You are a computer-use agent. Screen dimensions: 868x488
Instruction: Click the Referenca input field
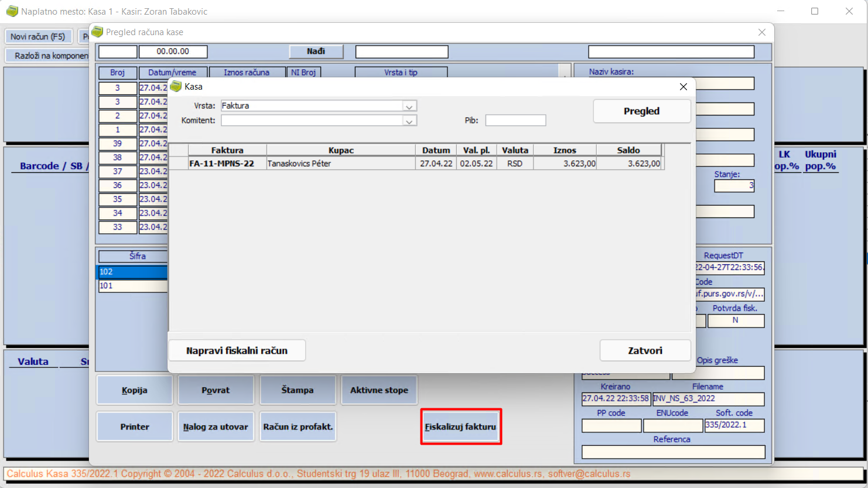click(673, 452)
